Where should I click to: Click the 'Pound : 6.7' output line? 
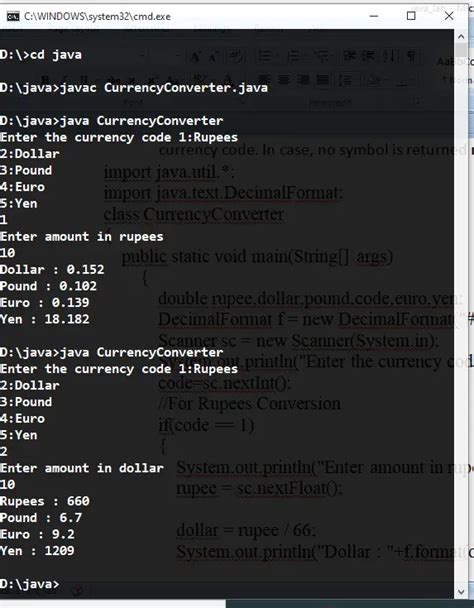click(41, 518)
